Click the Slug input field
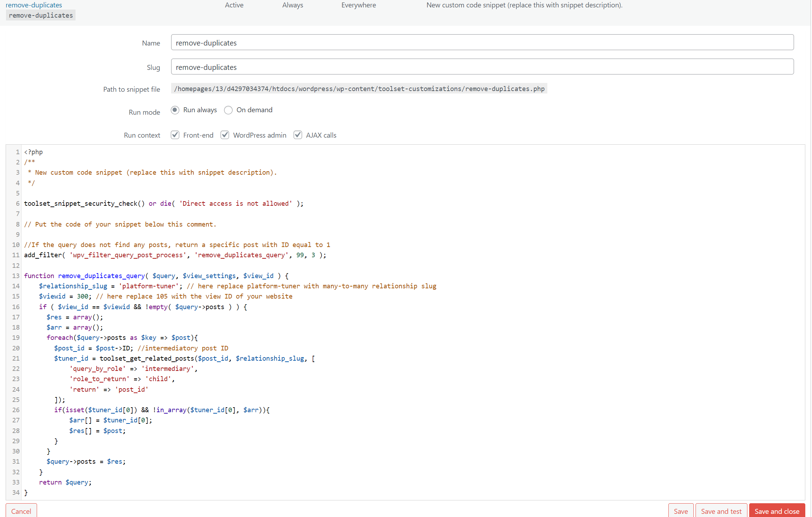The image size is (812, 517). pos(482,67)
